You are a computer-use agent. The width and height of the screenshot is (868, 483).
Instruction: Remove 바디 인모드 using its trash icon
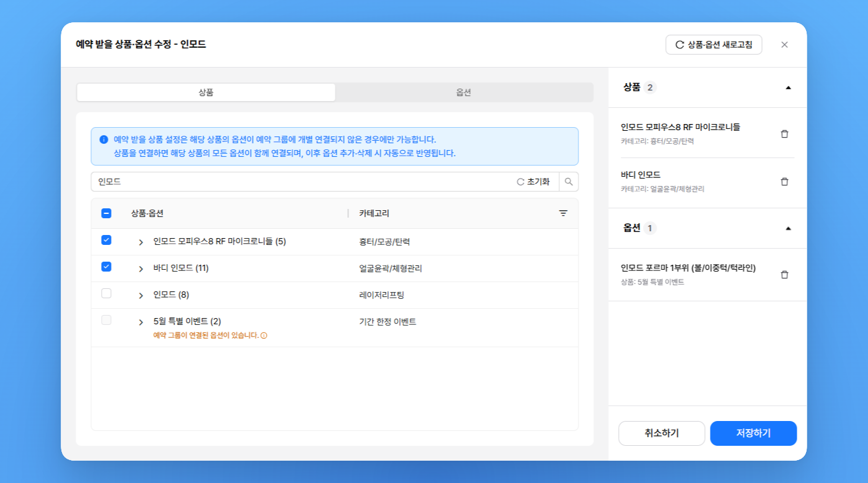(784, 182)
